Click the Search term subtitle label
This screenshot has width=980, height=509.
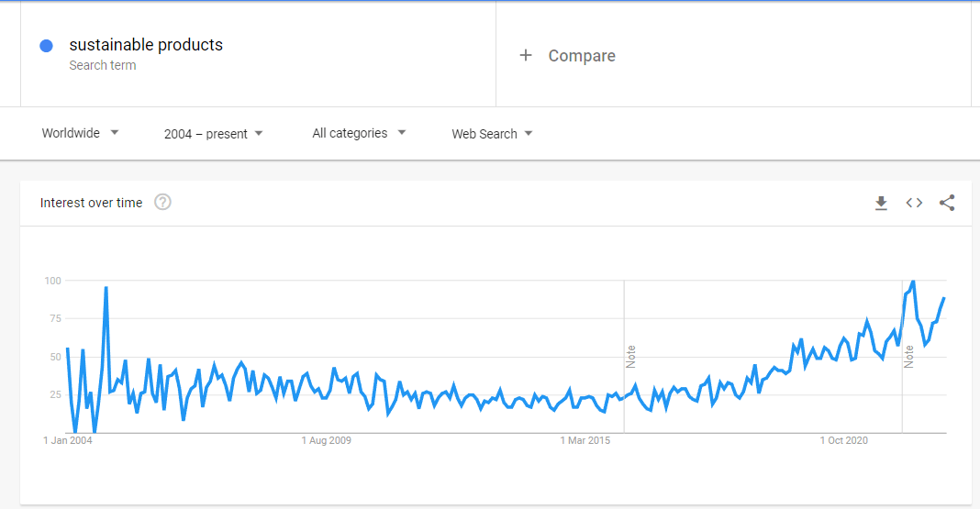point(103,65)
